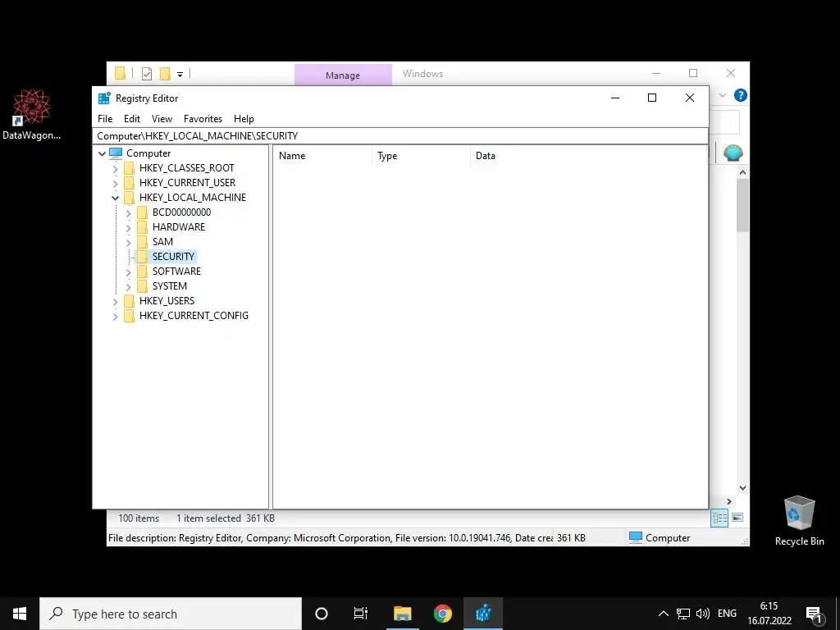This screenshot has width=840, height=630.
Task: Click the Registry Editor title bar icon
Action: point(104,98)
